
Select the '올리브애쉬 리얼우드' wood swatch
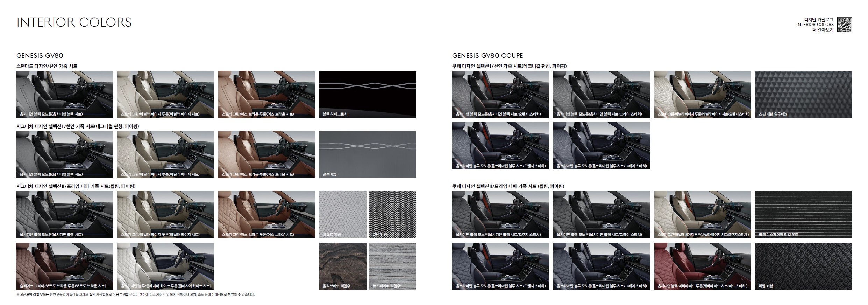pos(343,266)
